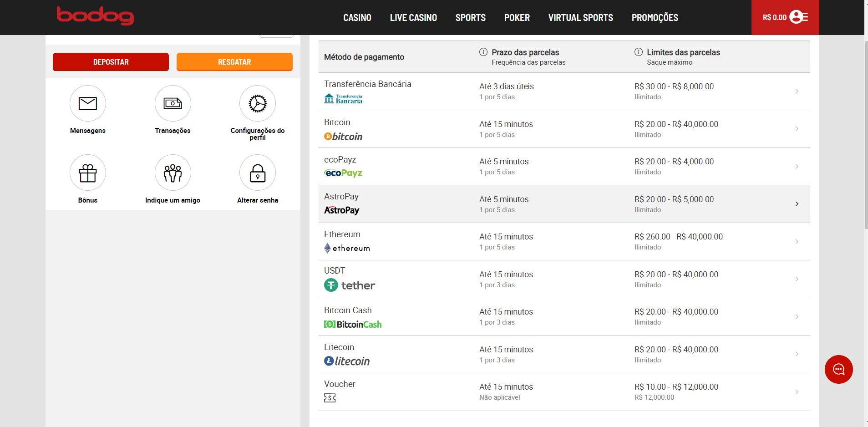
Task: Click info icon beside Limites das parcelas
Action: click(639, 52)
